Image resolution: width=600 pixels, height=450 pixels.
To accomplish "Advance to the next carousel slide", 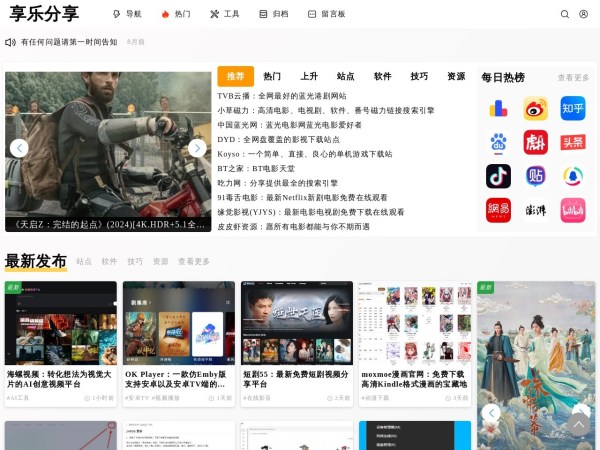I will click(x=197, y=148).
